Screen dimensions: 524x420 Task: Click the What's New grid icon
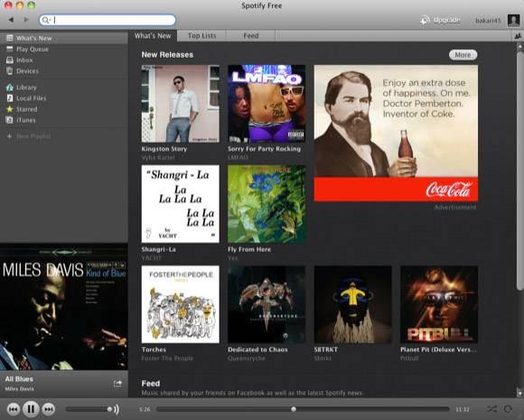point(10,38)
